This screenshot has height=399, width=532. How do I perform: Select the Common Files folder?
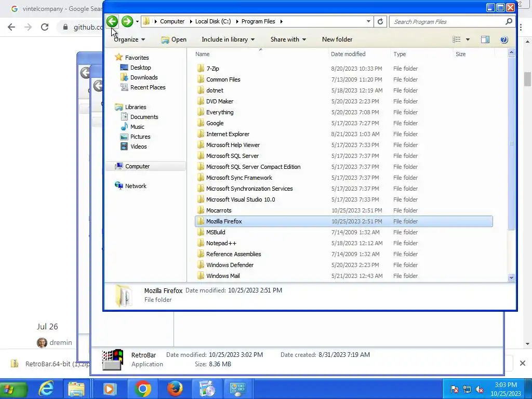[x=223, y=79]
